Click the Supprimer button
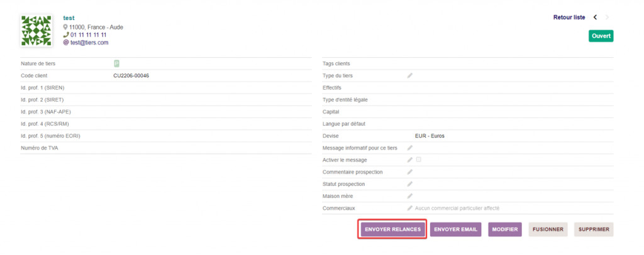This screenshot has width=644, height=255. 594,229
